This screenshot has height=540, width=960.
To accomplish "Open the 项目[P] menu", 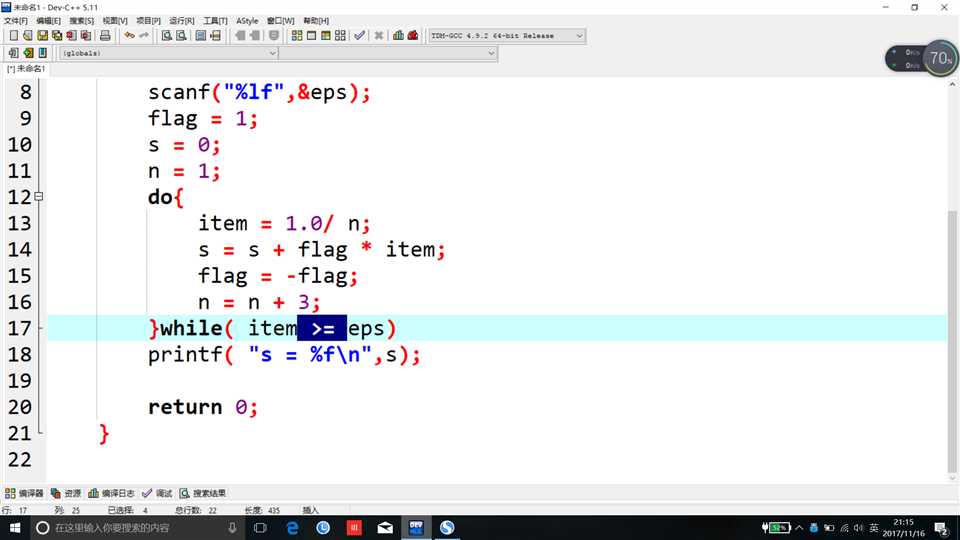I will click(x=148, y=21).
